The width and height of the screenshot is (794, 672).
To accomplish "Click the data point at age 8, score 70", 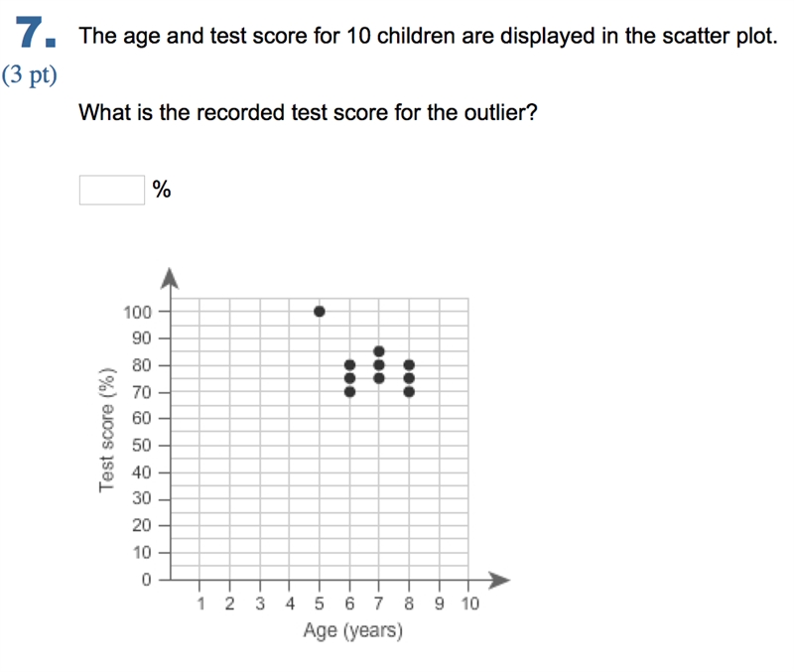I will click(409, 391).
